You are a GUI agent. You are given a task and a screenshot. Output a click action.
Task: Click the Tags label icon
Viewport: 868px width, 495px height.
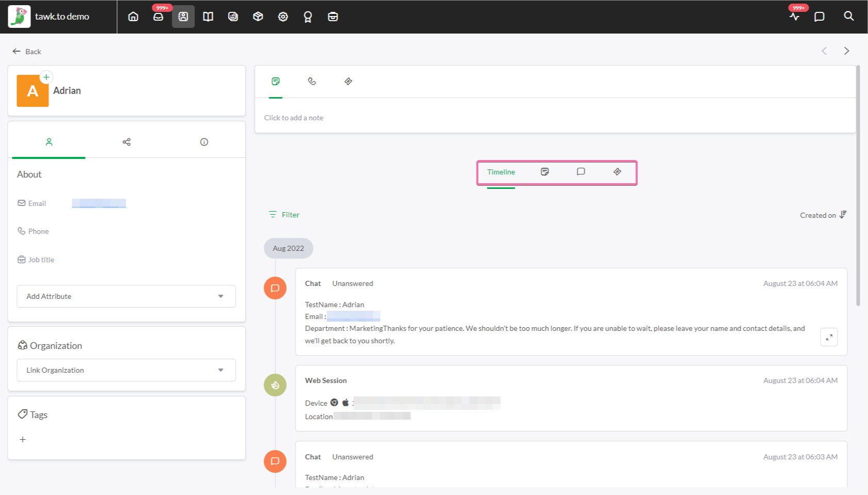[22, 414]
